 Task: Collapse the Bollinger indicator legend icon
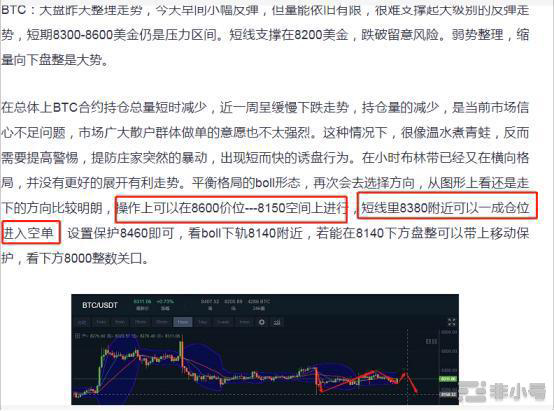(x=77, y=336)
